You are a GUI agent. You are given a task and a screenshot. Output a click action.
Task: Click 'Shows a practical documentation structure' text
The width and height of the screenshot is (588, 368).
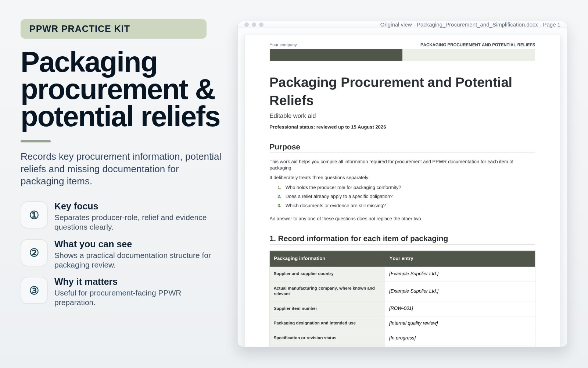tap(133, 260)
